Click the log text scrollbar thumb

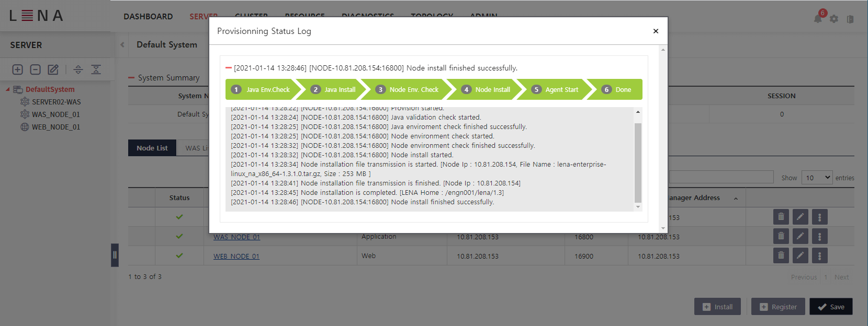tap(638, 162)
